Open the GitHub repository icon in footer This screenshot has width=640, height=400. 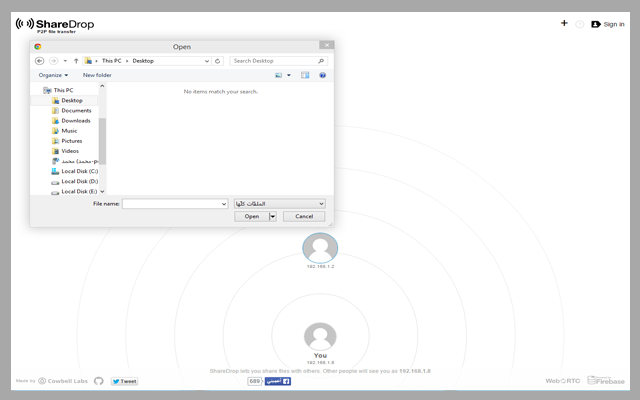[98, 381]
